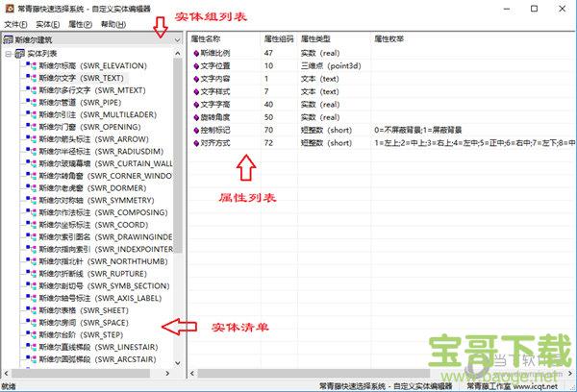Click the SWR_NORTHTHUMB entity icon
The width and height of the screenshot is (577, 392).
[x=31, y=261]
